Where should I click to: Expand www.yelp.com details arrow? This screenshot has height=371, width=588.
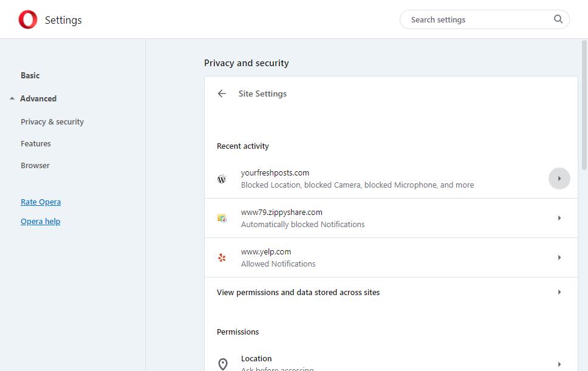pyautogui.click(x=559, y=257)
